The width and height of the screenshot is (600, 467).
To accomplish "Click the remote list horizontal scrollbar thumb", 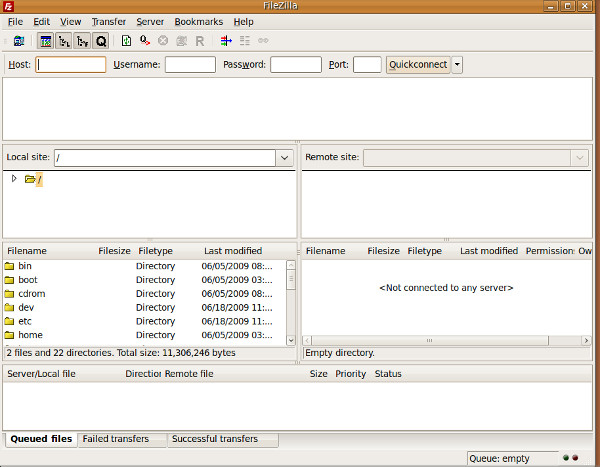I will pos(430,340).
